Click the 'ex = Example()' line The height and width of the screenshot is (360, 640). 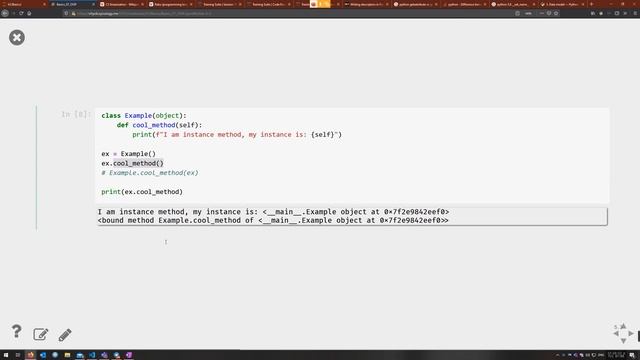pos(129,154)
